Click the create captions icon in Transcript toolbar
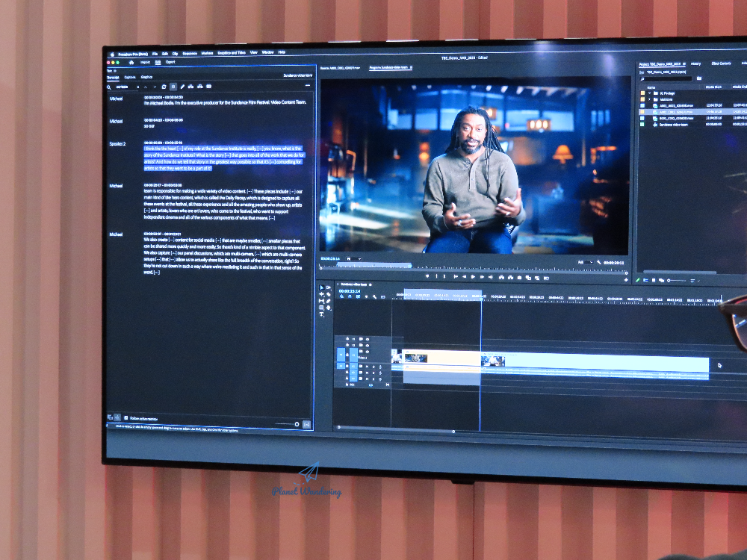Image resolution: width=747 pixels, height=560 pixels. coord(208,87)
